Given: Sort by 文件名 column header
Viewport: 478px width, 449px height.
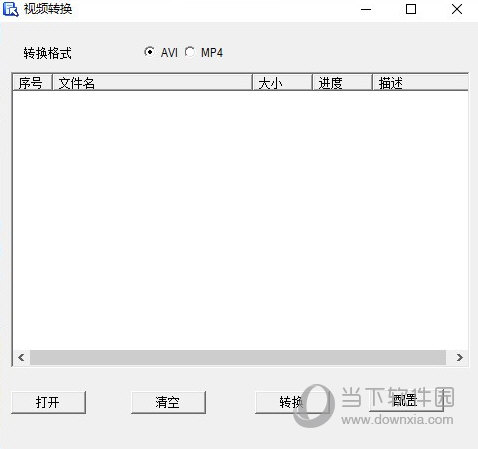Looking at the screenshot, I should 152,82.
